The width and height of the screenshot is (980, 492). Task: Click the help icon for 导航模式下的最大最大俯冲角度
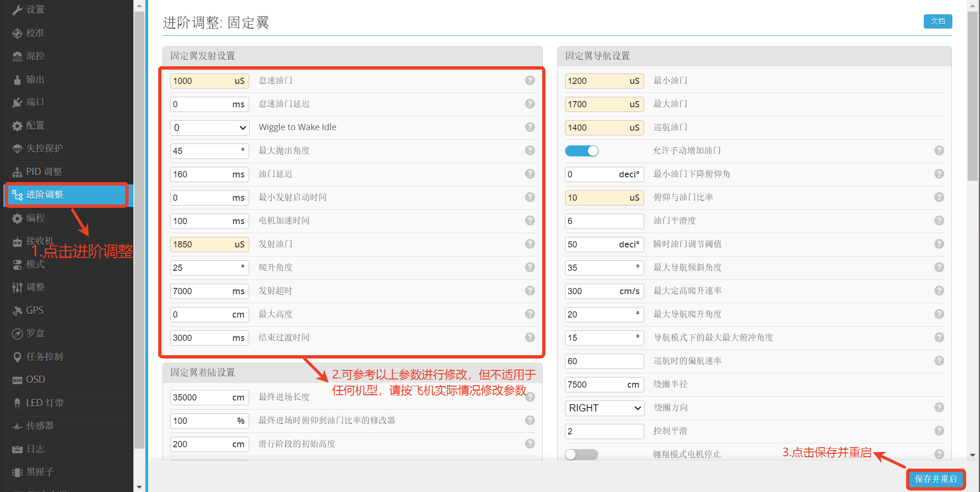939,338
